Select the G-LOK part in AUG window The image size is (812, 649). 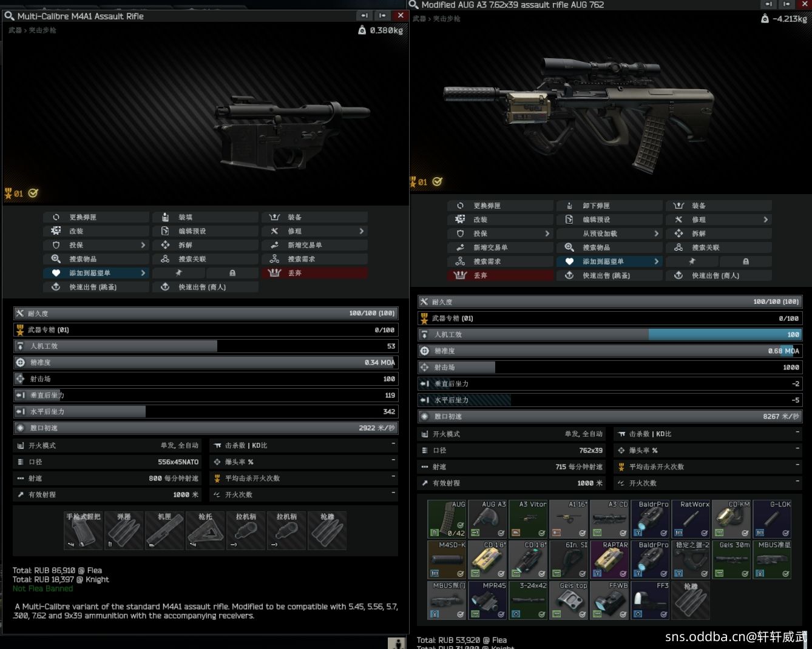772,519
